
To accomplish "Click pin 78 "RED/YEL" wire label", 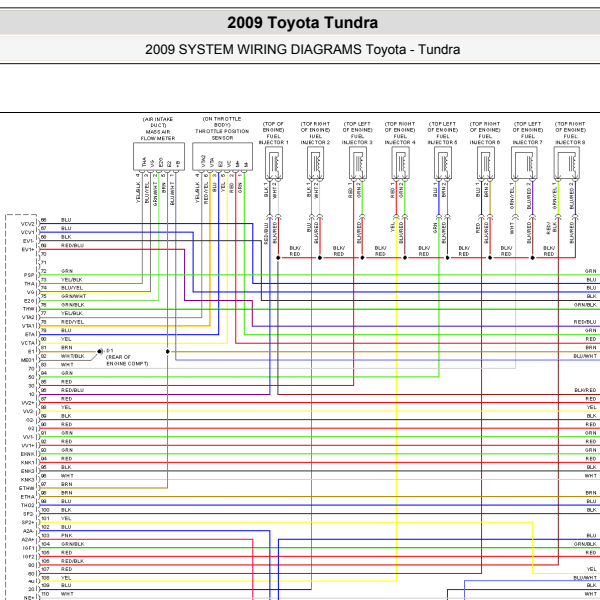I will coord(72,322).
